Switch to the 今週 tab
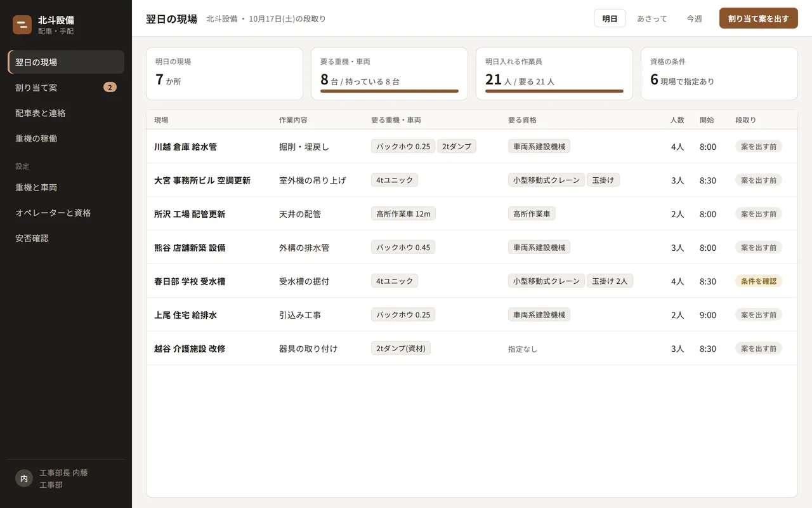This screenshot has width=812, height=508. [x=695, y=18]
